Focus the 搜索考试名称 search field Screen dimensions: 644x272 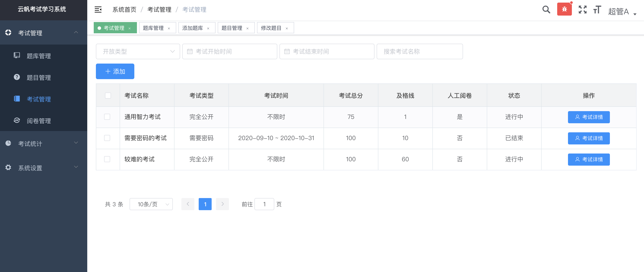point(419,51)
